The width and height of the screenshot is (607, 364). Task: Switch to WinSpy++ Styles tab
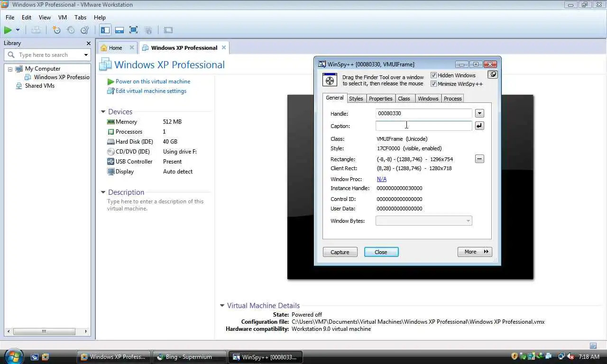pos(356,99)
